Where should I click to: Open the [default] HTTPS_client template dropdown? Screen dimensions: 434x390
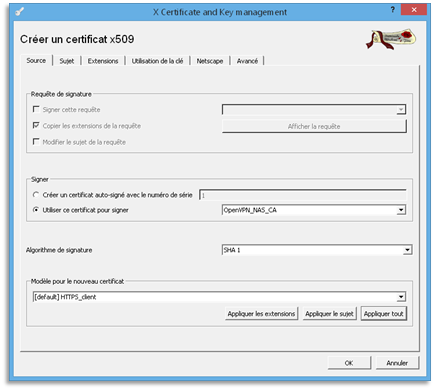(x=219, y=297)
